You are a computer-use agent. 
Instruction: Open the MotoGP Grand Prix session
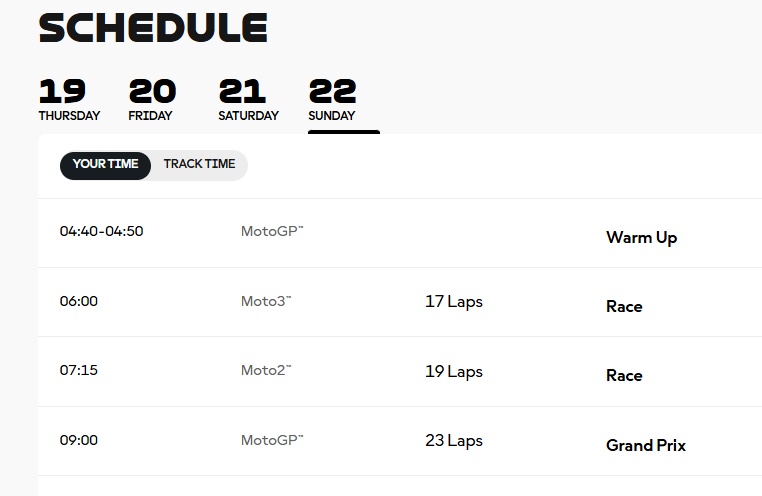coord(645,446)
